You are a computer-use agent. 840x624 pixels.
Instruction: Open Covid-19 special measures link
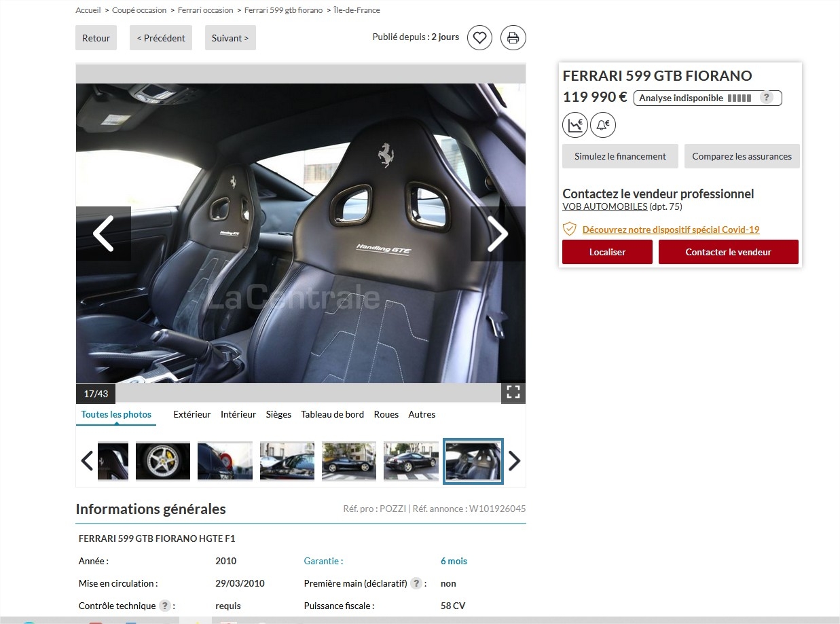671,230
